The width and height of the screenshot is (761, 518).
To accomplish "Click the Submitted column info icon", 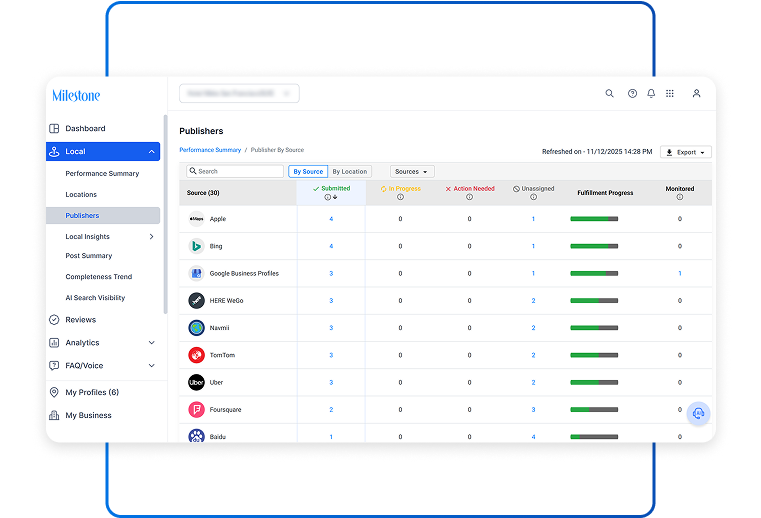I will click(327, 197).
